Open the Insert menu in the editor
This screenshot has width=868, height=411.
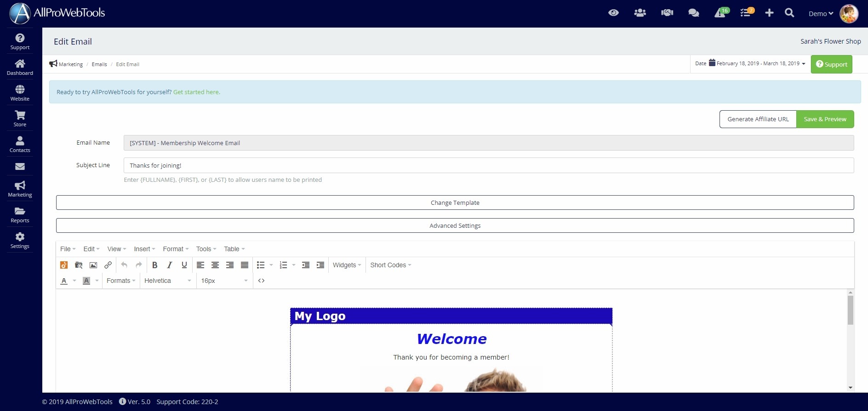[144, 249]
